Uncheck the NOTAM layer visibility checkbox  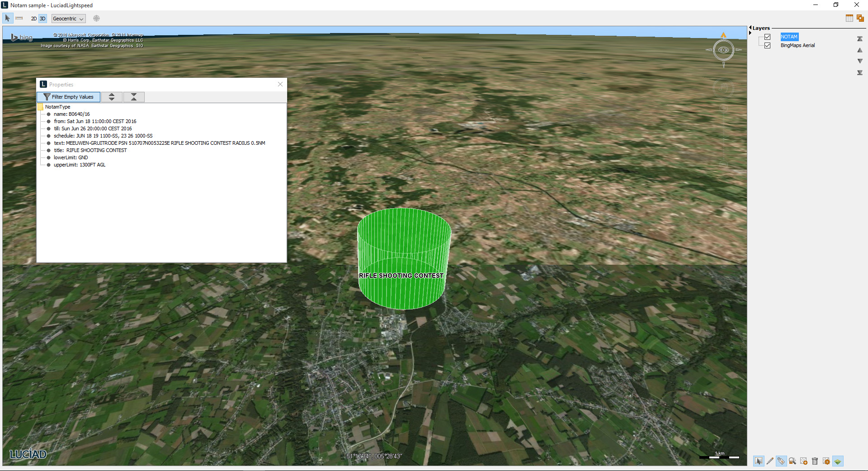point(767,37)
